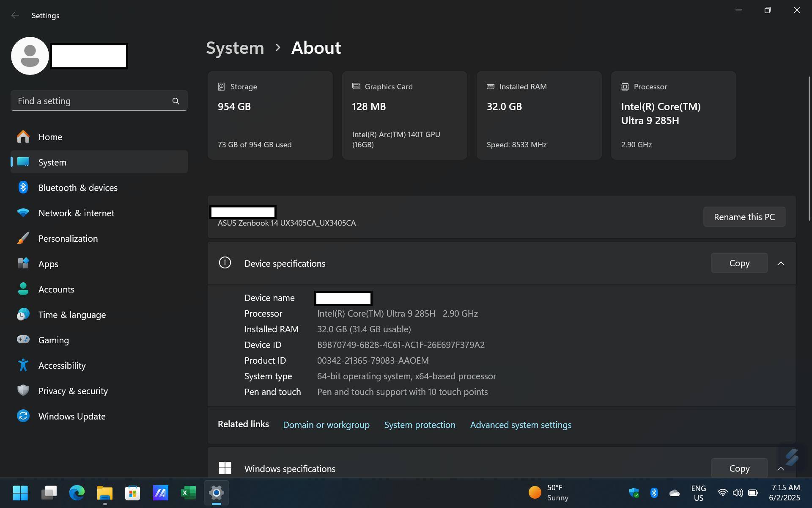
Task: Click the vertical scrollbar on right edge
Action: point(809,148)
